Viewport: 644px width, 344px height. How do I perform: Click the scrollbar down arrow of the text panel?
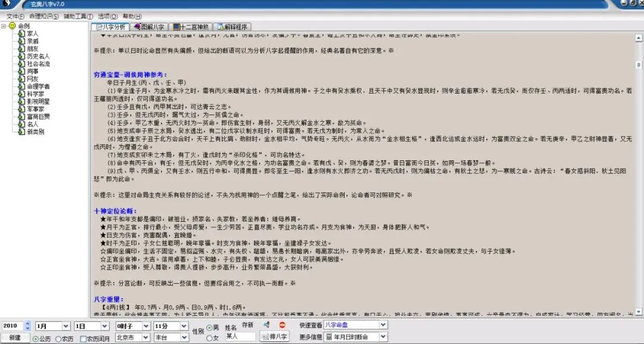[x=639, y=312]
